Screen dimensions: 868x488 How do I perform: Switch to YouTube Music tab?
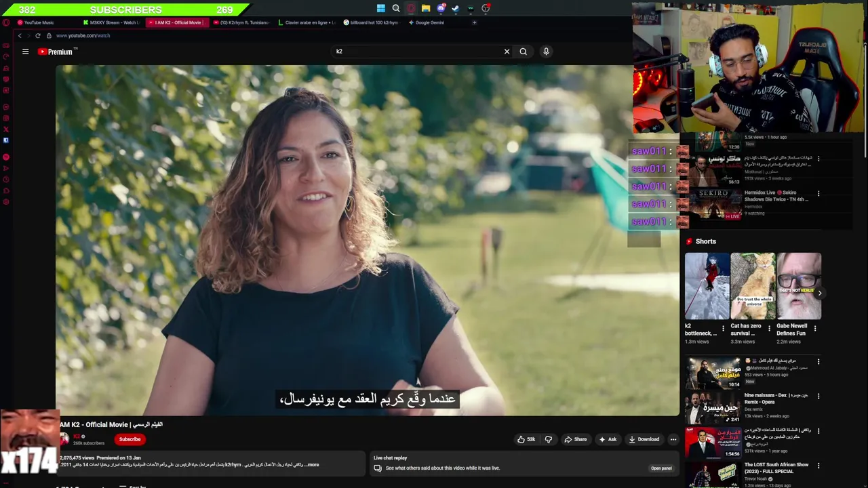click(39, 22)
